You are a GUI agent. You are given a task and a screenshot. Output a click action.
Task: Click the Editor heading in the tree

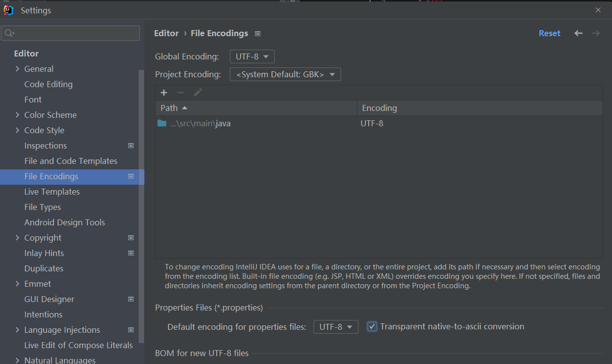[26, 53]
